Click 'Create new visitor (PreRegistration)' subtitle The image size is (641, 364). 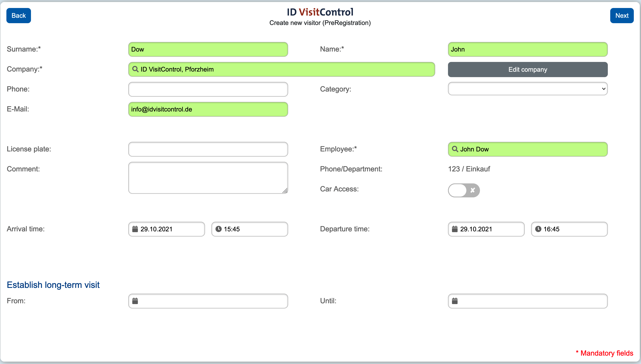click(x=320, y=23)
